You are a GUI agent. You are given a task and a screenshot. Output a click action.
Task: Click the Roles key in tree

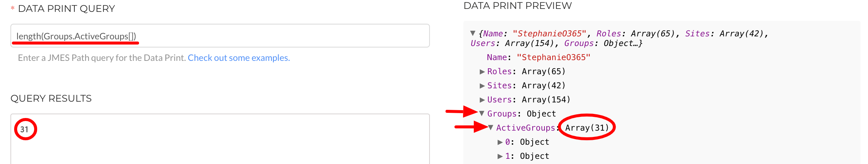499,71
